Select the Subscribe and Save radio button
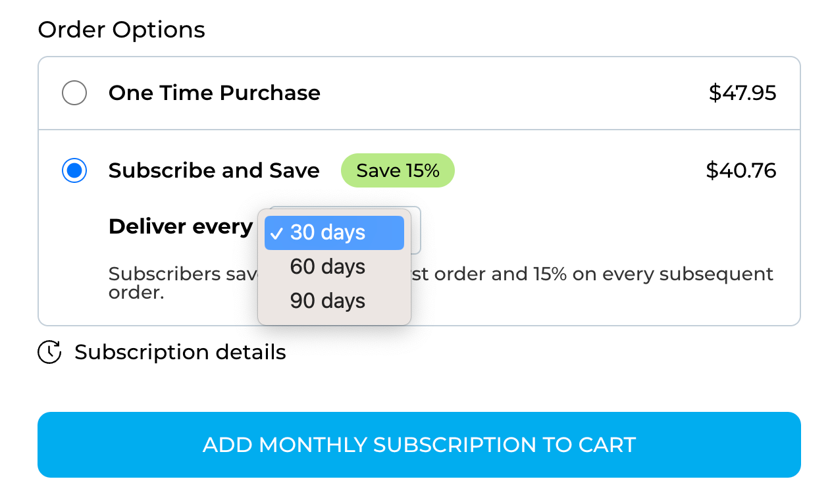 (74, 171)
